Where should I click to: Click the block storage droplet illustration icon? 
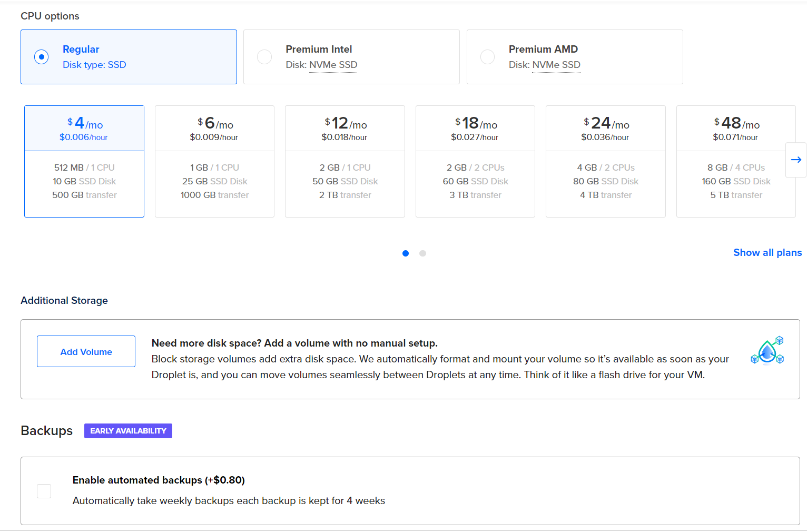(767, 351)
